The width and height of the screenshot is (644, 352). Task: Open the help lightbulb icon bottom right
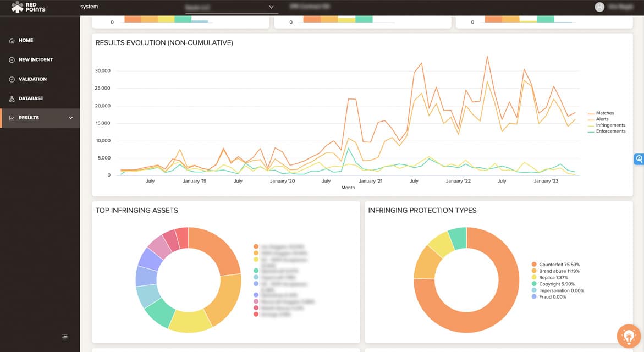pyautogui.click(x=628, y=335)
